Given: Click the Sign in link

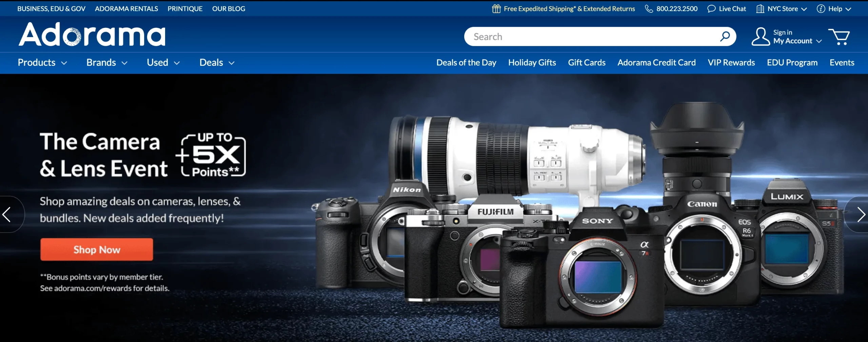Looking at the screenshot, I should click(x=783, y=32).
